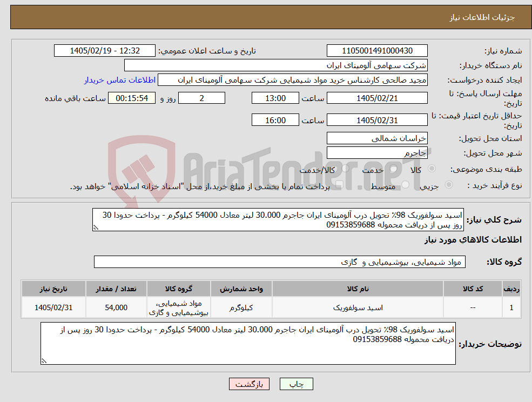Click the general description text area
This screenshot has height=402, width=532.
pyautogui.click(x=278, y=220)
